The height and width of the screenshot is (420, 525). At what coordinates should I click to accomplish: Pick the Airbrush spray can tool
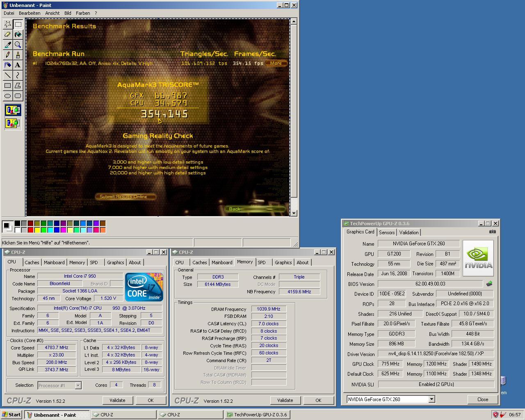pos(8,65)
